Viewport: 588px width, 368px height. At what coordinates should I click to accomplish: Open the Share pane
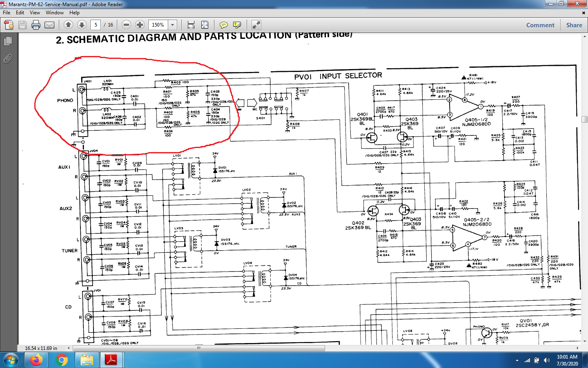tap(574, 25)
